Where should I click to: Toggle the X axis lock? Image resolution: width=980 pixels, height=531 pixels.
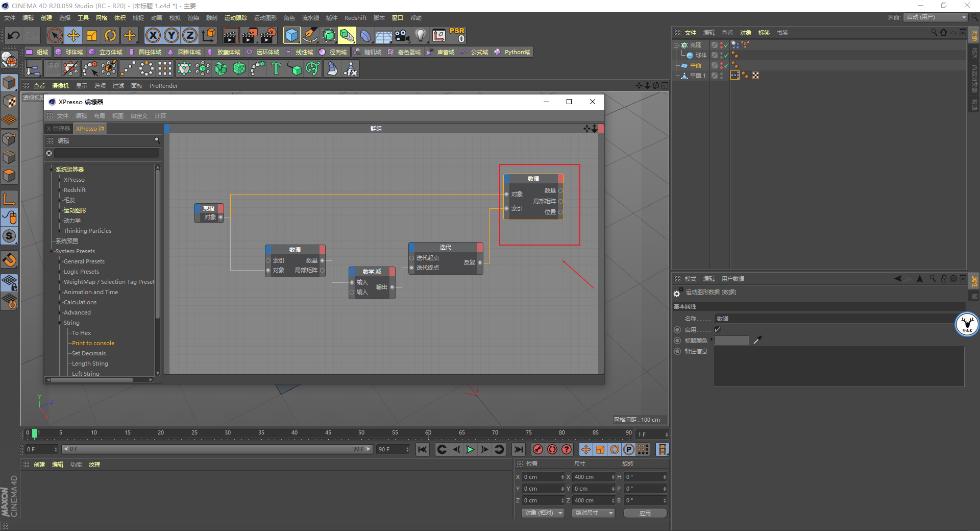tap(153, 36)
